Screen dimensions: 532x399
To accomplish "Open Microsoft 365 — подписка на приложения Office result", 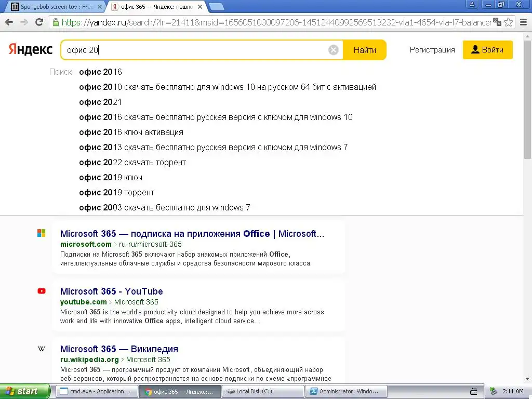I will pyautogui.click(x=192, y=234).
